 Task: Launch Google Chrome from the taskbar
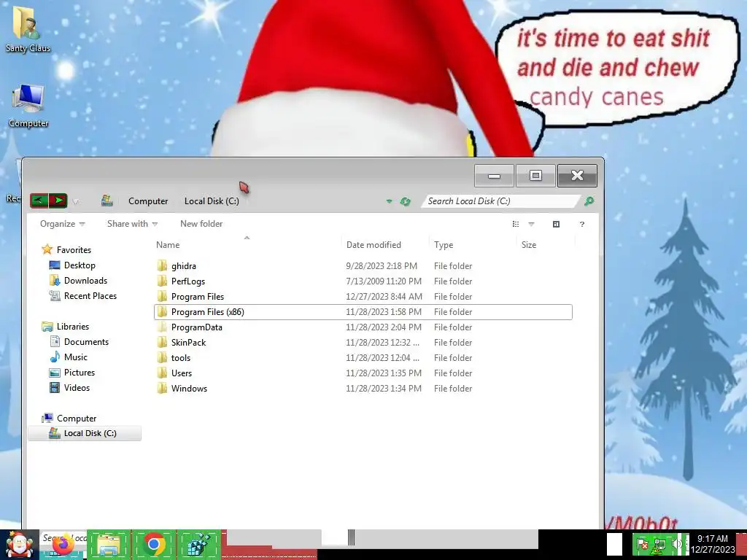(153, 544)
